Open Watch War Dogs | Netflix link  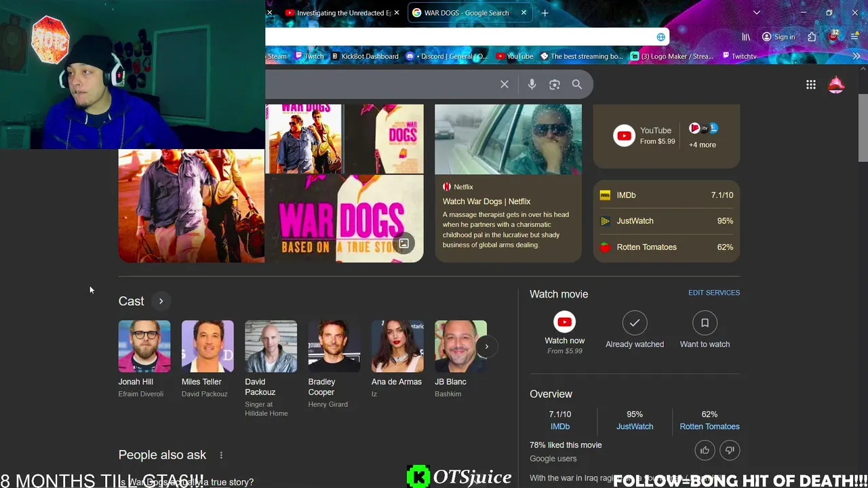coord(487,201)
